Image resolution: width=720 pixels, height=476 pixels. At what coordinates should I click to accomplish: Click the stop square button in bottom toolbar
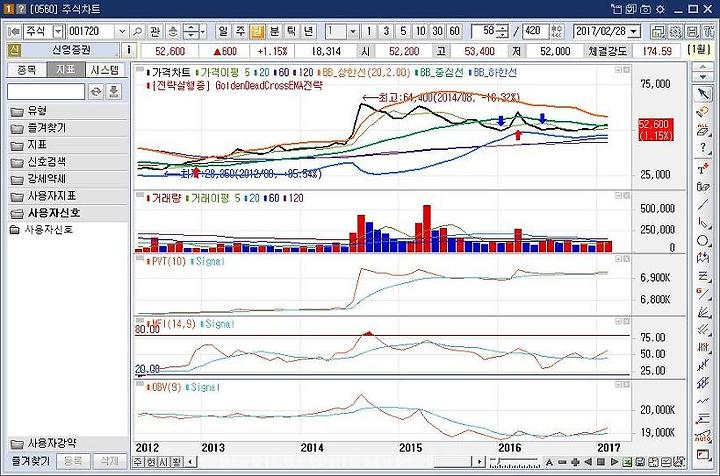click(x=601, y=462)
